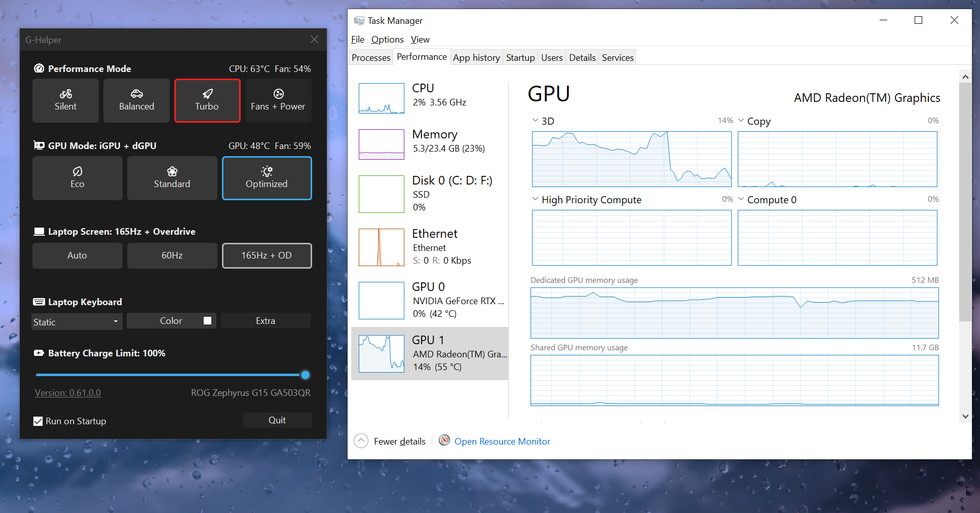Open the Options menu in Task Manager
Viewport: 980px width, 513px height.
[387, 39]
